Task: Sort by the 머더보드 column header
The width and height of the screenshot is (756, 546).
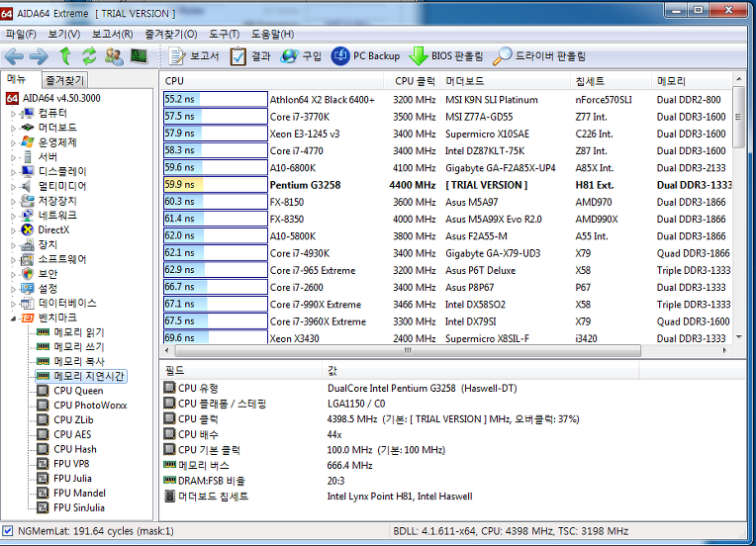Action: tap(506, 81)
